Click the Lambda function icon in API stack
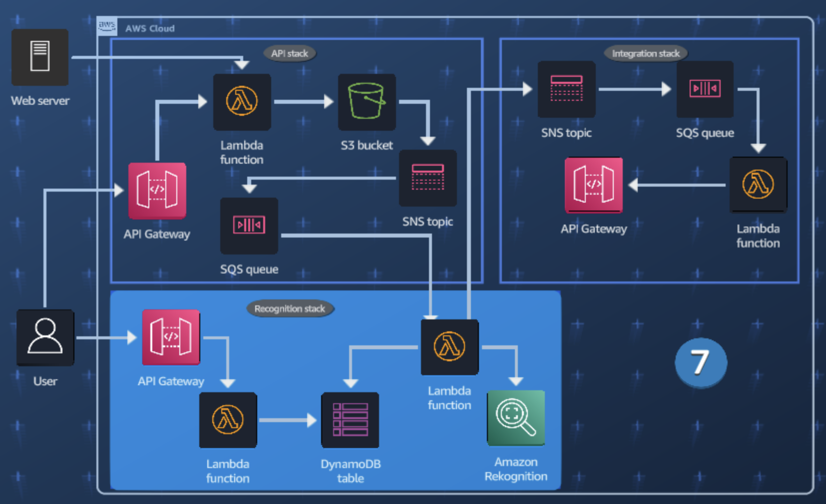 pyautogui.click(x=242, y=102)
